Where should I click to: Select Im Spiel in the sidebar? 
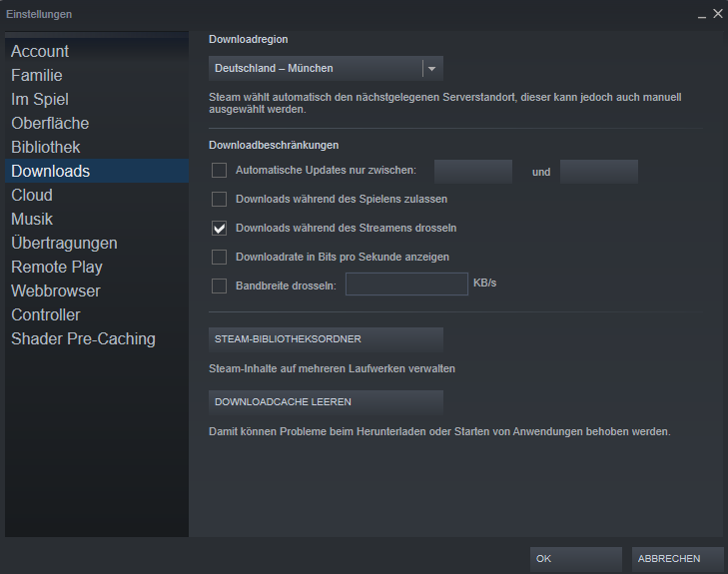(97, 99)
